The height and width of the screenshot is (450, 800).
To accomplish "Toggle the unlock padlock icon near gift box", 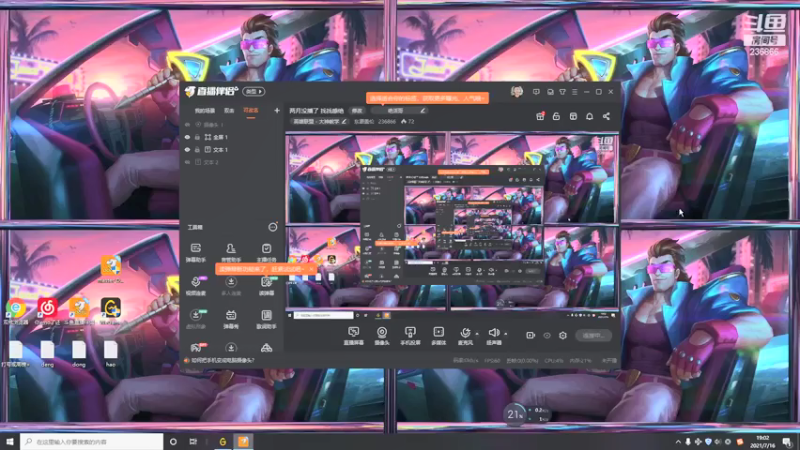I will click(556, 116).
